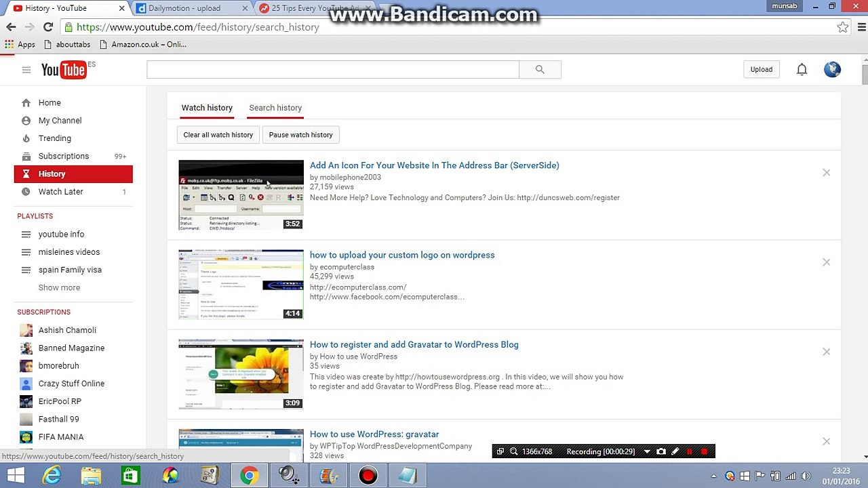Viewport: 868px width, 488px height.
Task: Open the channel link mobilephone2003
Action: 350,178
